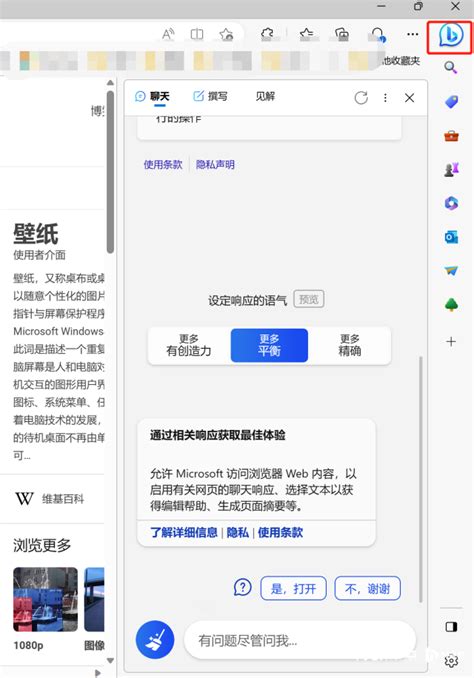474x678 pixels.
Task: Open the sidebar Microsoft 365 icon
Action: [x=451, y=203]
